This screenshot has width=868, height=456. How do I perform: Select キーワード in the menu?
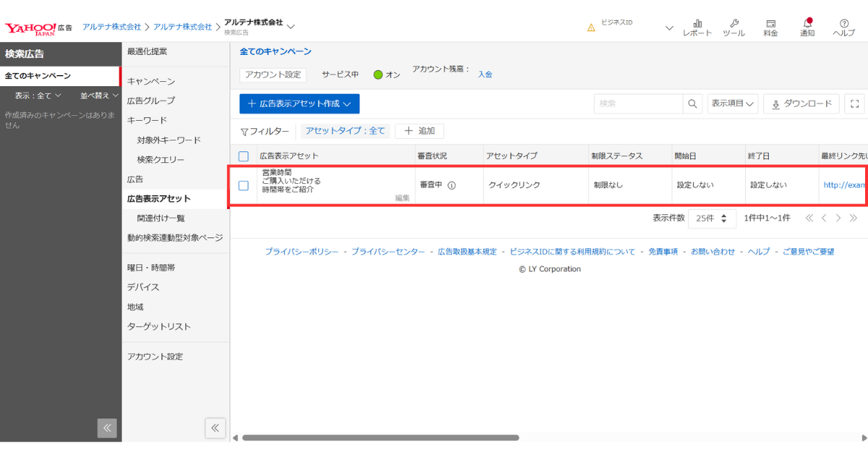(147, 120)
